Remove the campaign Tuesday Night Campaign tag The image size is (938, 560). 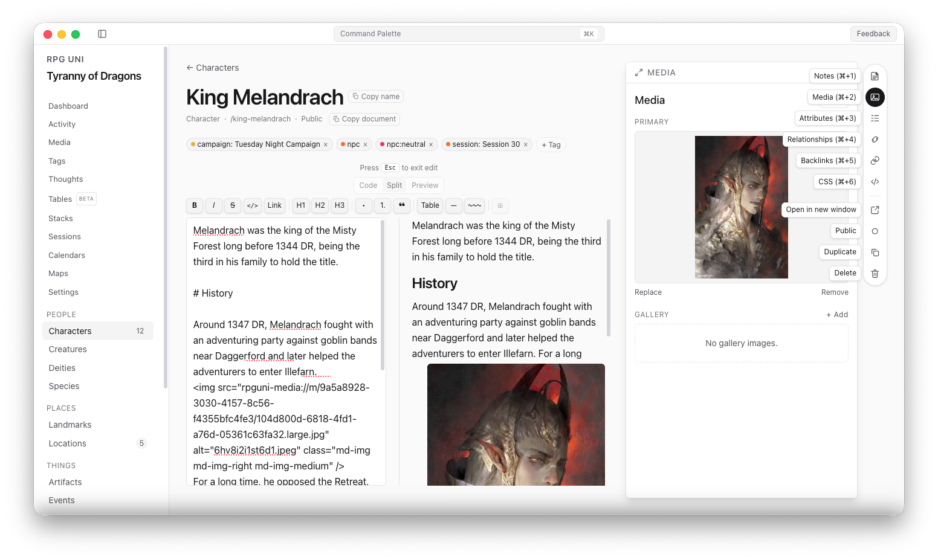tap(325, 144)
